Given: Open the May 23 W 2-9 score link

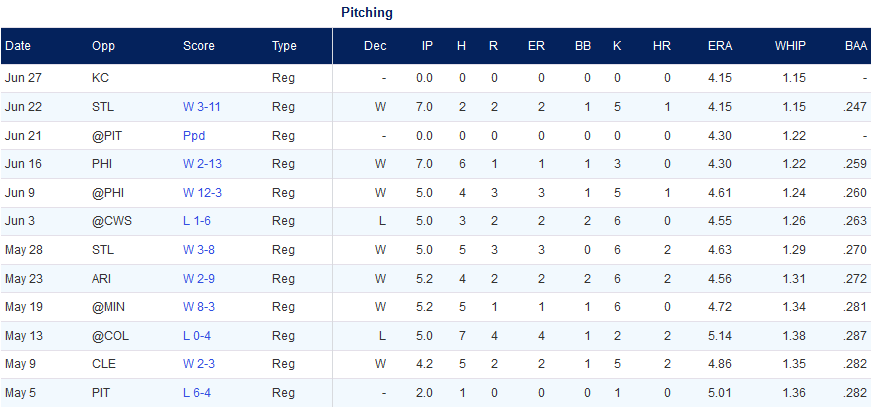Looking at the screenshot, I should [x=199, y=279].
